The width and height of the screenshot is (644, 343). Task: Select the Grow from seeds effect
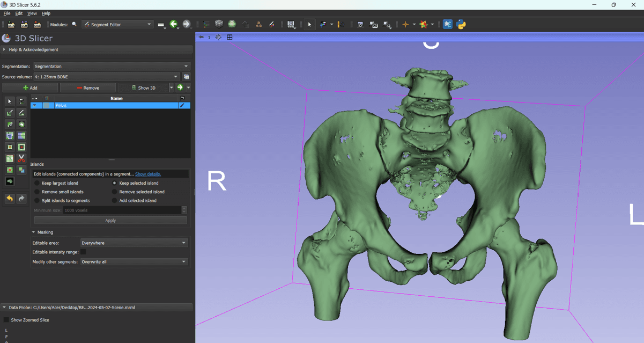coord(10,136)
